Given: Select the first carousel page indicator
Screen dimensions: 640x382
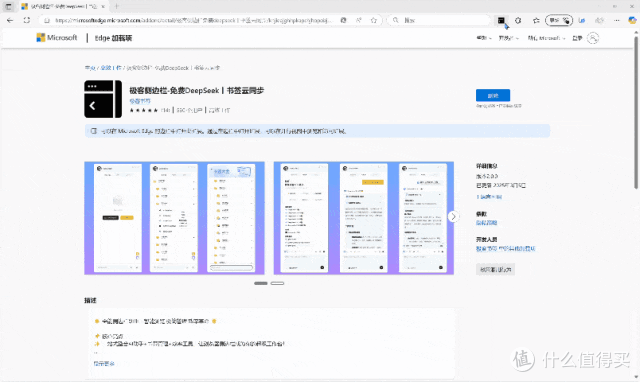Looking at the screenshot, I should [261, 283].
